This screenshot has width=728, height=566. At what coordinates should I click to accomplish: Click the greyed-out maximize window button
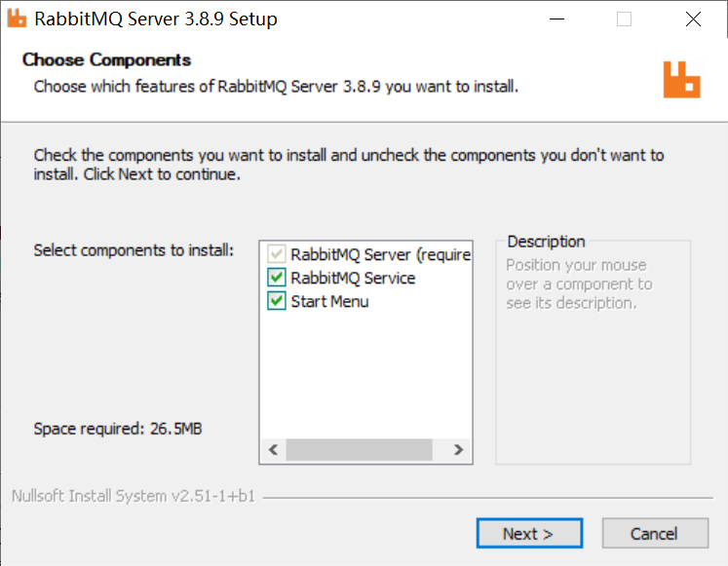click(x=624, y=19)
